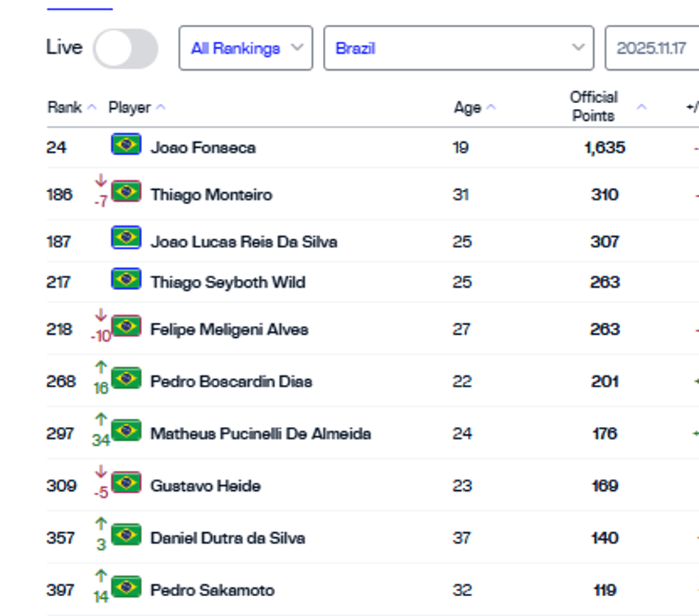Open the All Rankings dropdown

(246, 48)
